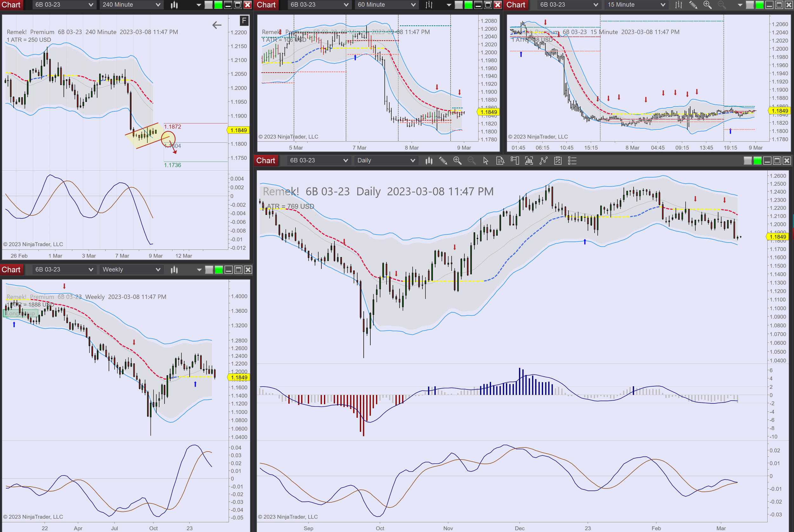Screen dimensions: 794x532
Task: Open the Data Box icon in Daily chart
Action: click(x=500, y=161)
